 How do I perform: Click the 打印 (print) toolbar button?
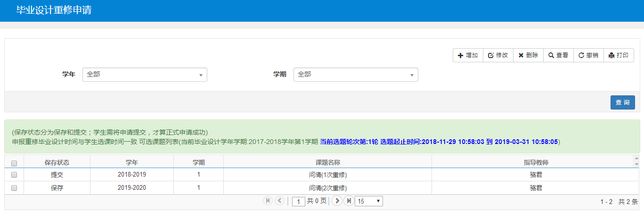(619, 55)
